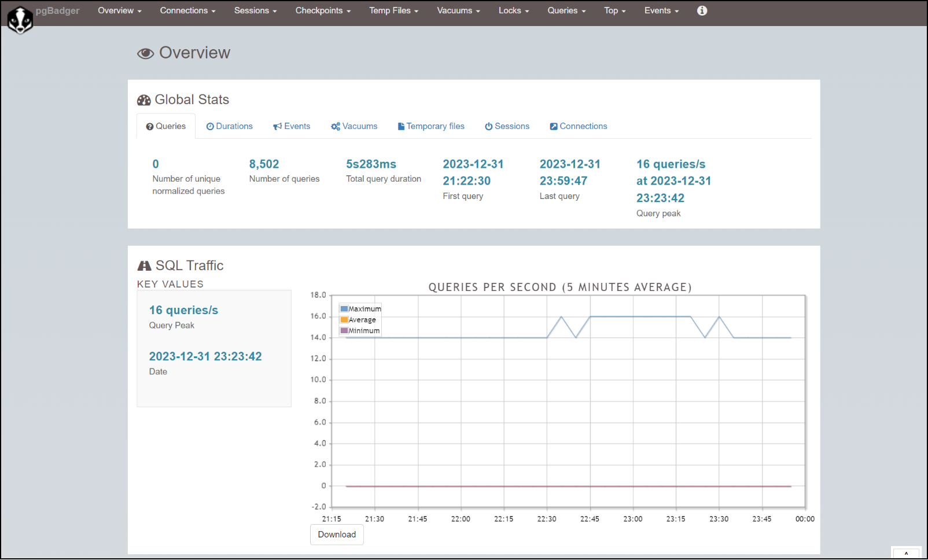Expand the Temp Files dropdown menu
This screenshot has width=928, height=560.
[393, 10]
